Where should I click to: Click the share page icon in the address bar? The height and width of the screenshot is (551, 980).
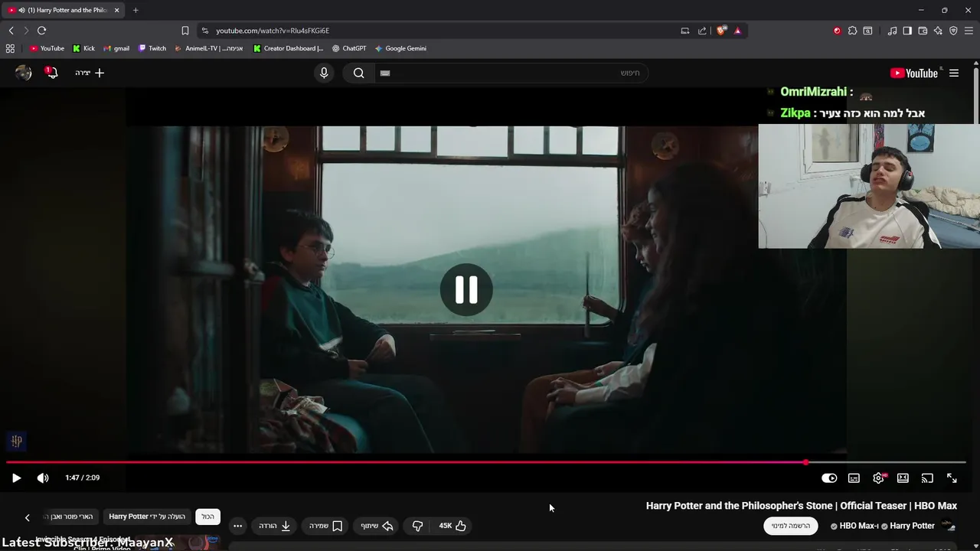pos(702,31)
